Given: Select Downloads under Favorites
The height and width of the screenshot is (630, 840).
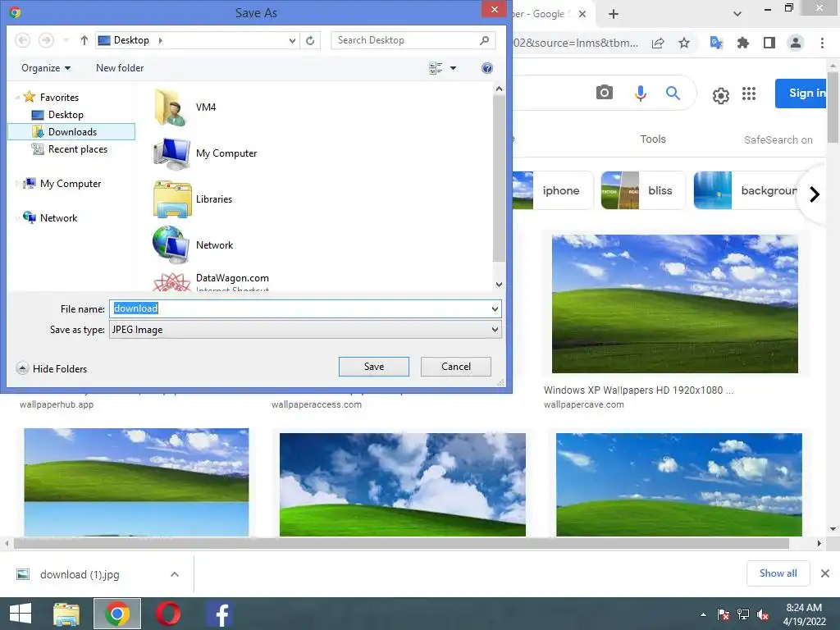Looking at the screenshot, I should pyautogui.click(x=72, y=132).
